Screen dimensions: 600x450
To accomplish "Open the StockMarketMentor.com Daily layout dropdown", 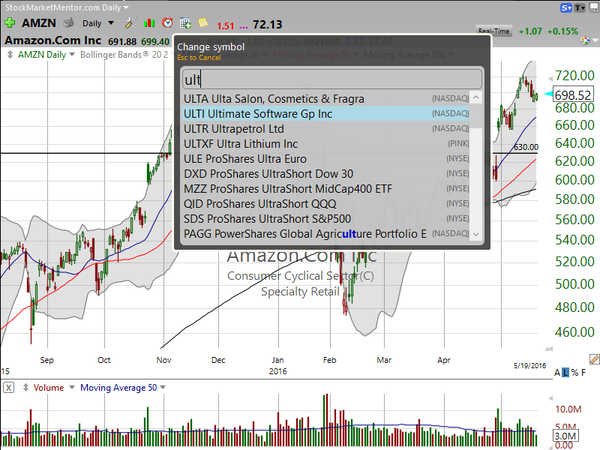I will 67,7.
